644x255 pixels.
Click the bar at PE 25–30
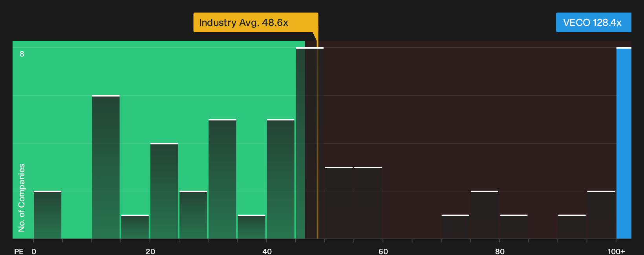193,215
